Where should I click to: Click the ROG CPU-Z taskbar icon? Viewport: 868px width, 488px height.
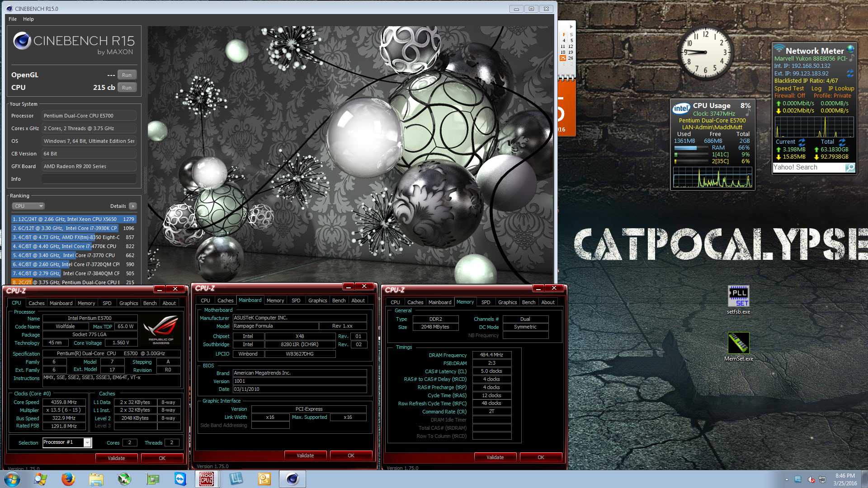[x=207, y=479]
